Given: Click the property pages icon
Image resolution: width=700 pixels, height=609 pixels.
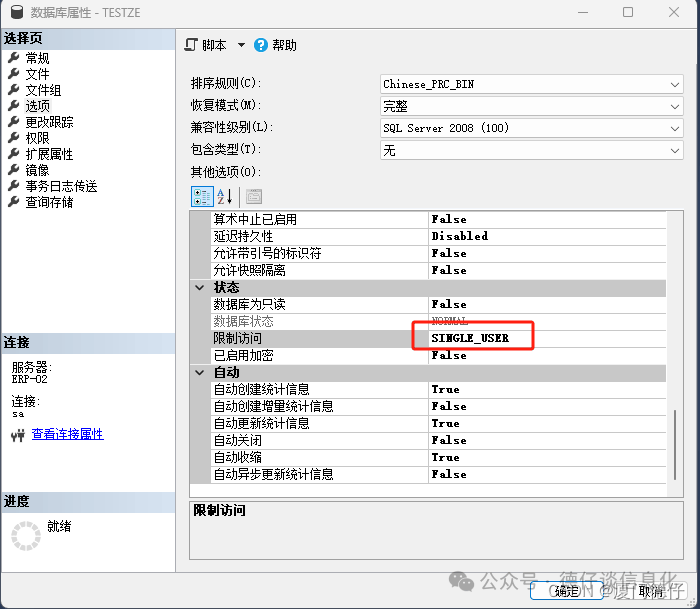Looking at the screenshot, I should coord(254,196).
